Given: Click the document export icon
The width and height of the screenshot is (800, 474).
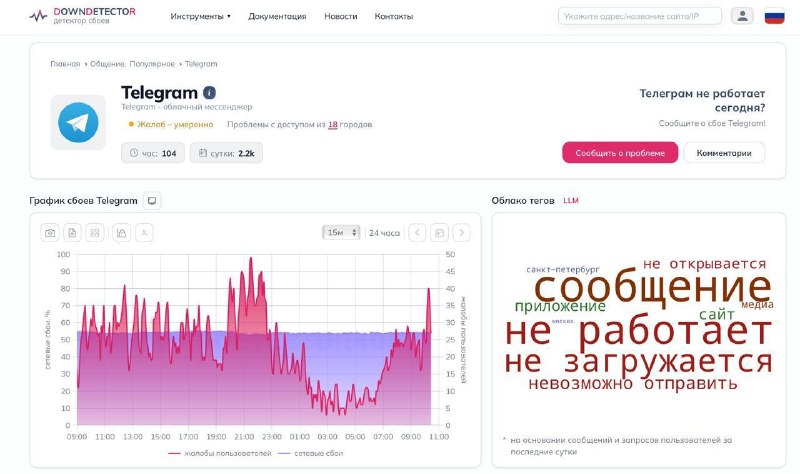Looking at the screenshot, I should (x=72, y=233).
